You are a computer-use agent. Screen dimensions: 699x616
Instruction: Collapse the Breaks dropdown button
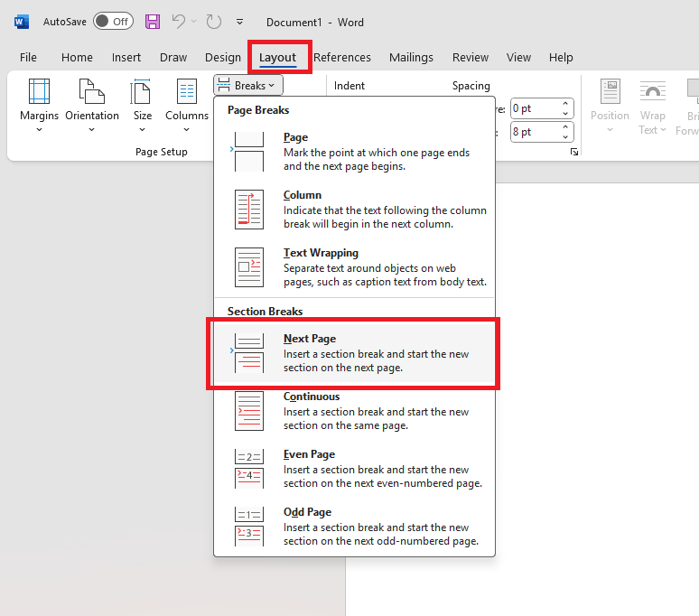pos(249,86)
